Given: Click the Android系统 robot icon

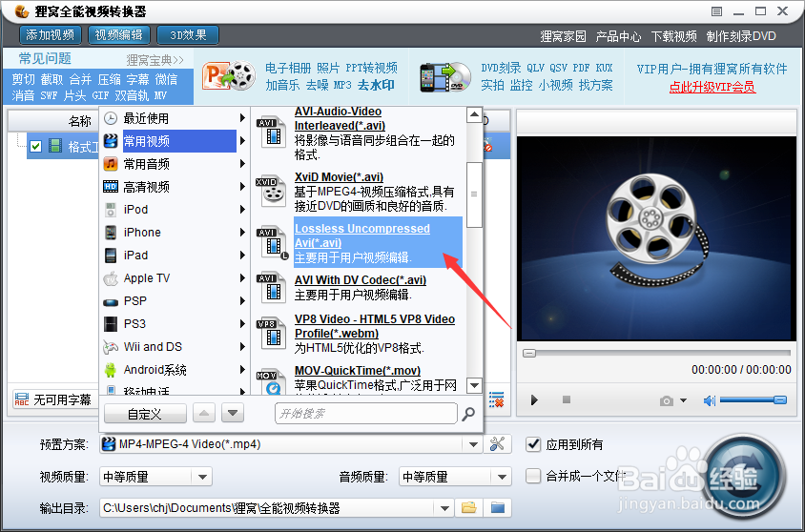Looking at the screenshot, I should pyautogui.click(x=111, y=370).
